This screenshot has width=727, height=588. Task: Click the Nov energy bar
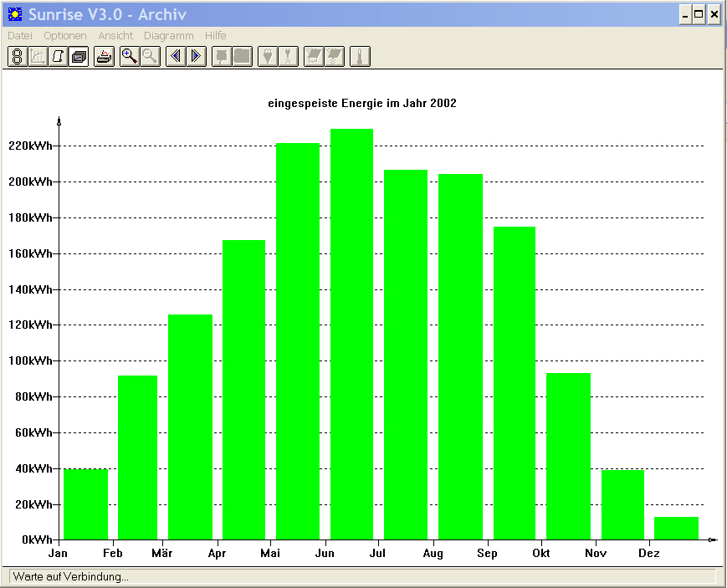point(622,505)
